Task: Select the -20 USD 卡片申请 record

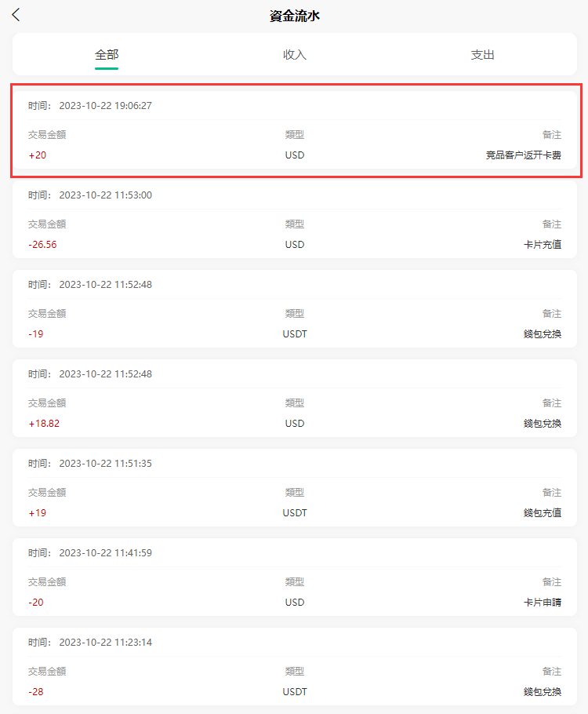Action: pos(294,581)
